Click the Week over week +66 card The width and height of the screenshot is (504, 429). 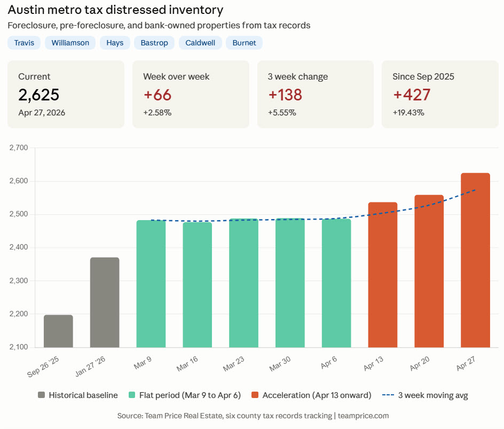tap(191, 94)
